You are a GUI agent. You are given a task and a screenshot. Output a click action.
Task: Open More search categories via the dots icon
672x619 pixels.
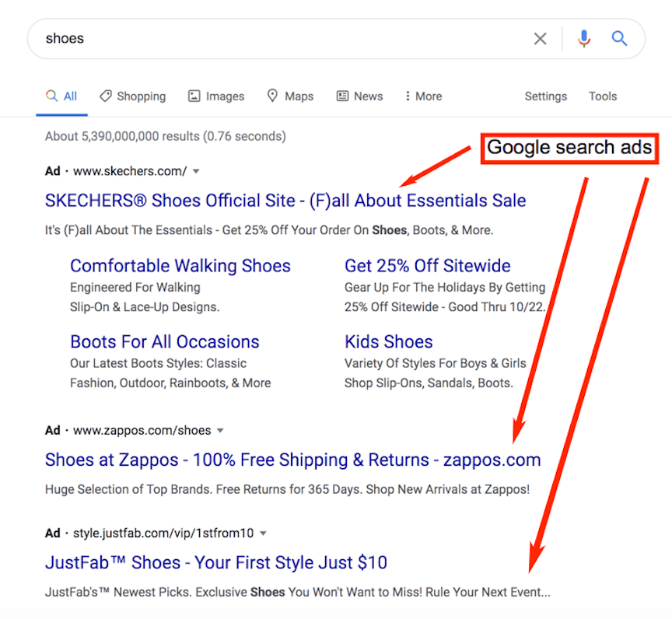coord(409,96)
